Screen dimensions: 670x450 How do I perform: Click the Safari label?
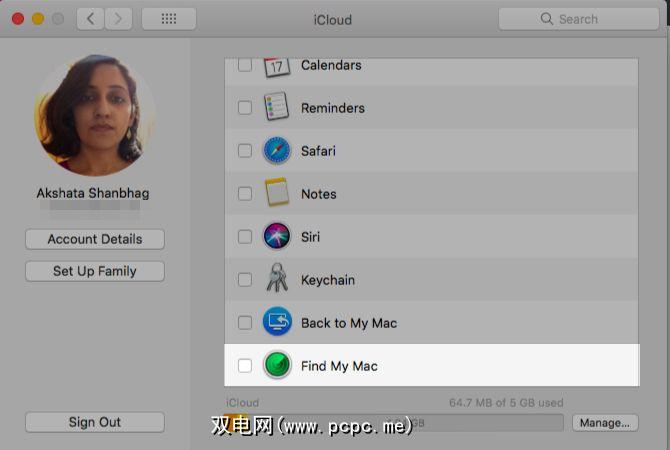(x=318, y=151)
